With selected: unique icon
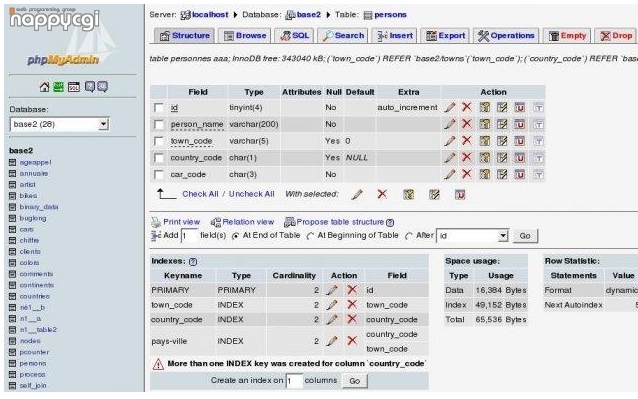The height and width of the screenshot is (399, 638). tap(460, 194)
